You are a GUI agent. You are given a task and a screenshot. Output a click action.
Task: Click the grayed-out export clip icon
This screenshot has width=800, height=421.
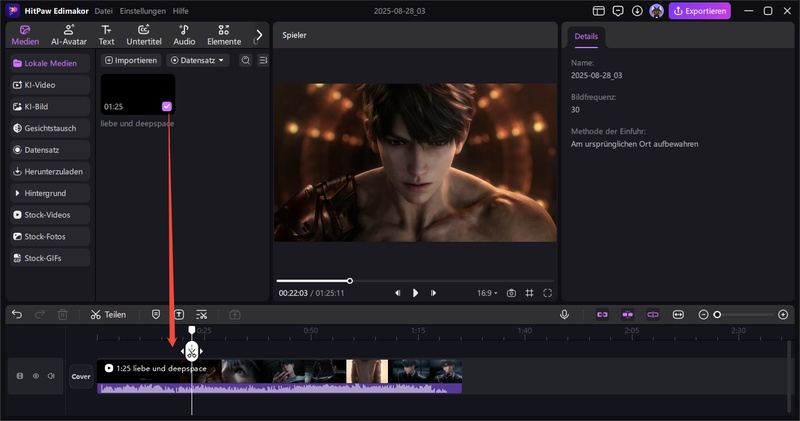pyautogui.click(x=235, y=314)
